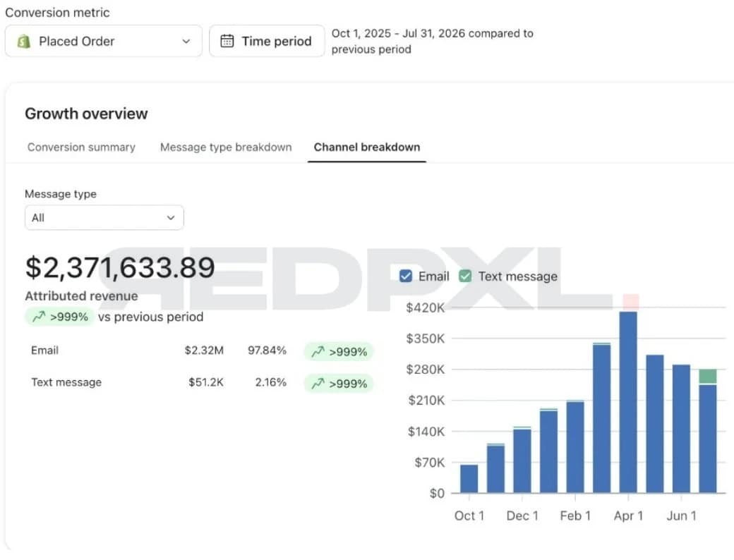The height and width of the screenshot is (560, 734).
Task: Click the Text message 2.16% share value
Action: pos(270,382)
